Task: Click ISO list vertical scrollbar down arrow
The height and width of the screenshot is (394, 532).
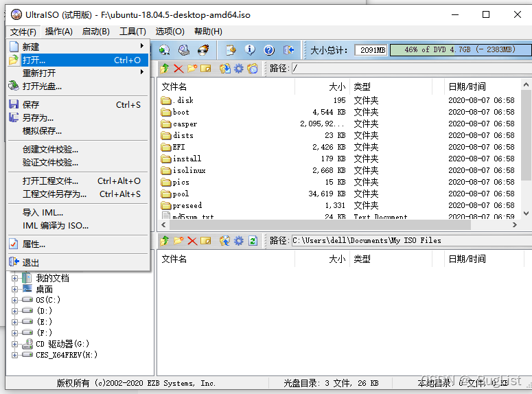Action: point(526,213)
